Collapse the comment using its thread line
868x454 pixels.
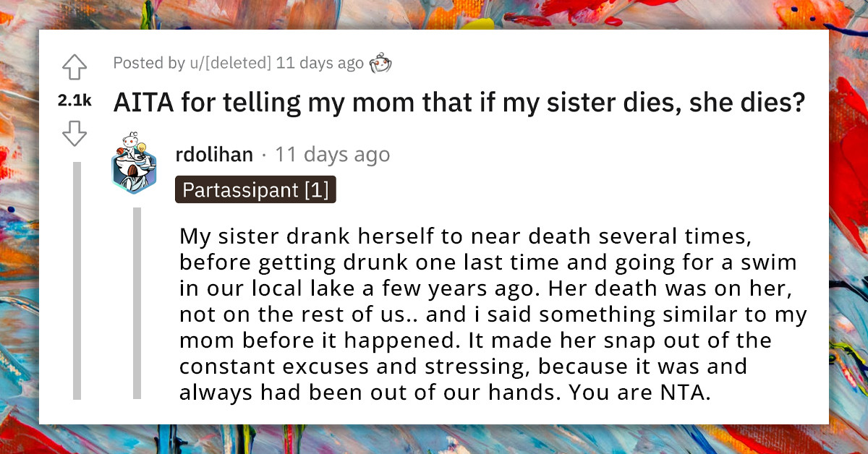tap(136, 304)
